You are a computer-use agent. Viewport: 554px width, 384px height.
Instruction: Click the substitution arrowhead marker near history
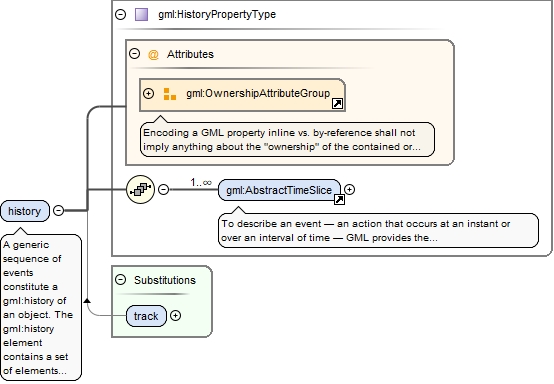pos(87,301)
